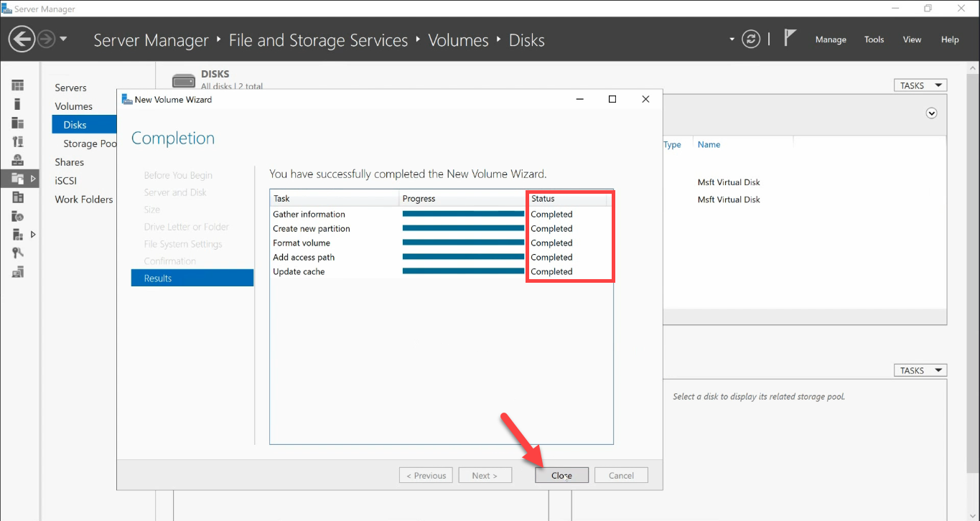Click File and Storage Services in the breadcrumb
The width and height of the screenshot is (980, 521).
[318, 40]
